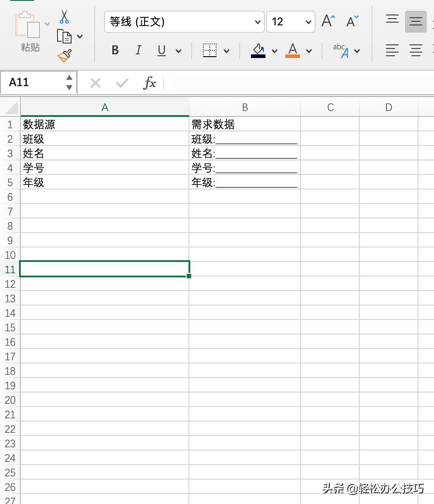Click column header A to select column
The image size is (434, 504).
coord(105,107)
